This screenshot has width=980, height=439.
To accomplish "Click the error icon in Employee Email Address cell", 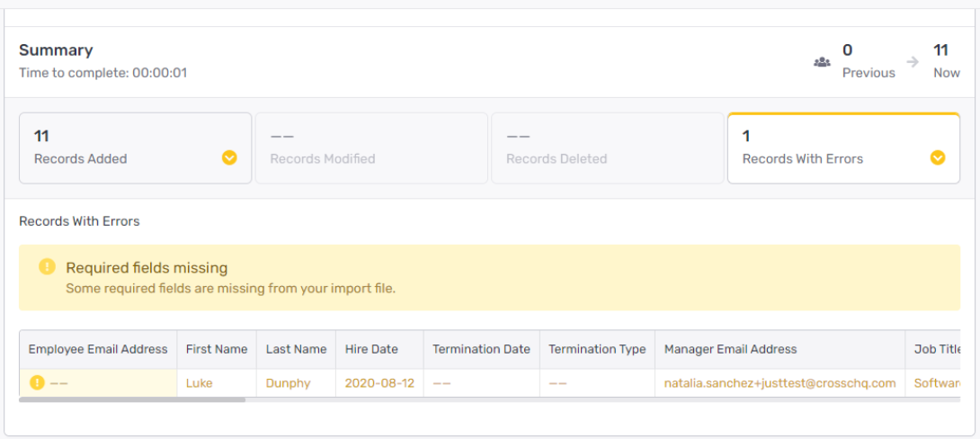I will click(x=37, y=382).
